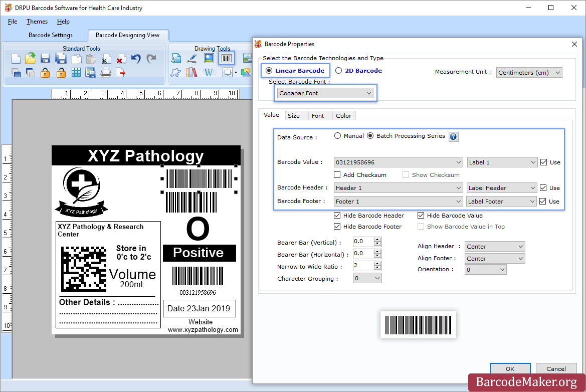Viewport: 586px width, 392px height.
Task: Open Label Footer dropdown
Action: tap(502, 202)
